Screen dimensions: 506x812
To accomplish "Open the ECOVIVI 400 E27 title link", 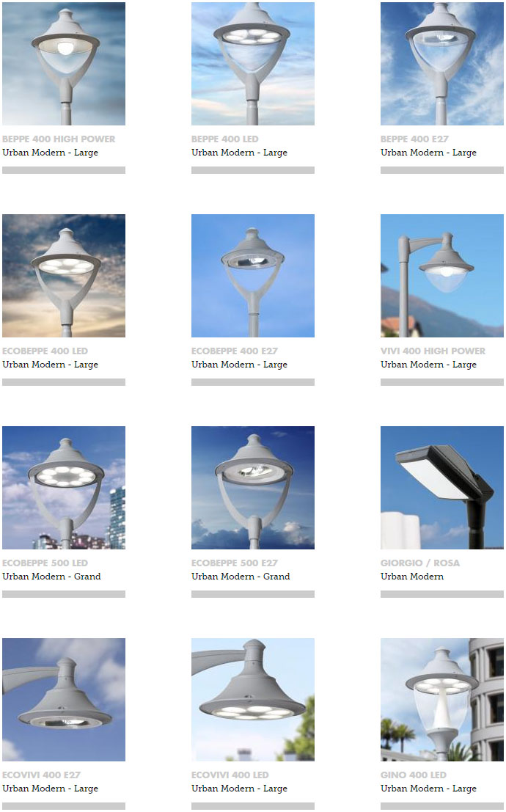I will 41,775.
